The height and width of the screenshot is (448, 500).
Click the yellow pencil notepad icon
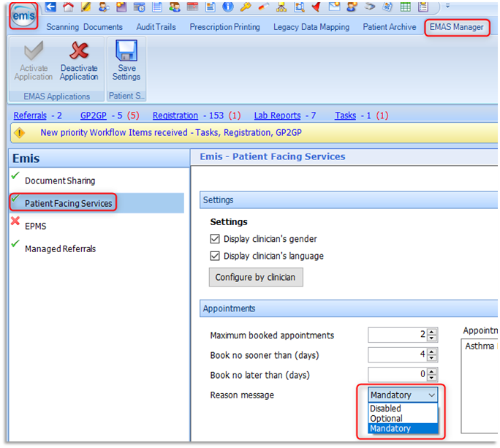[86, 7]
